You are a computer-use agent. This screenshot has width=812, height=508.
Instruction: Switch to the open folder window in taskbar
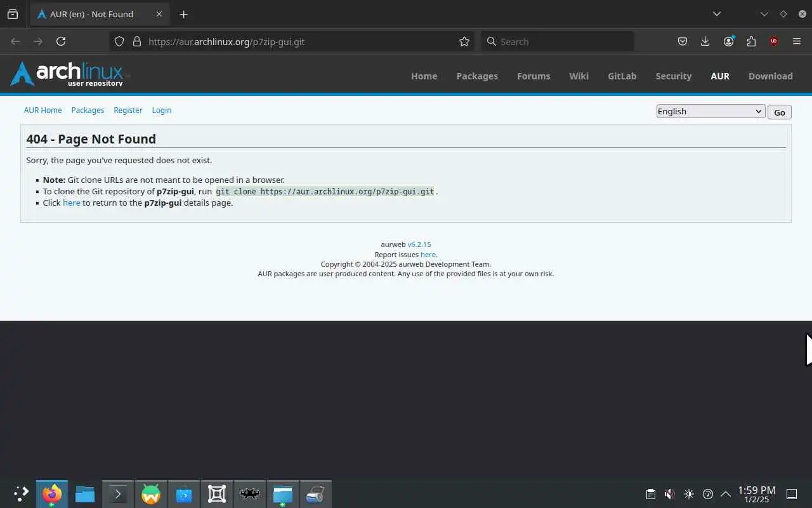pyautogui.click(x=283, y=494)
